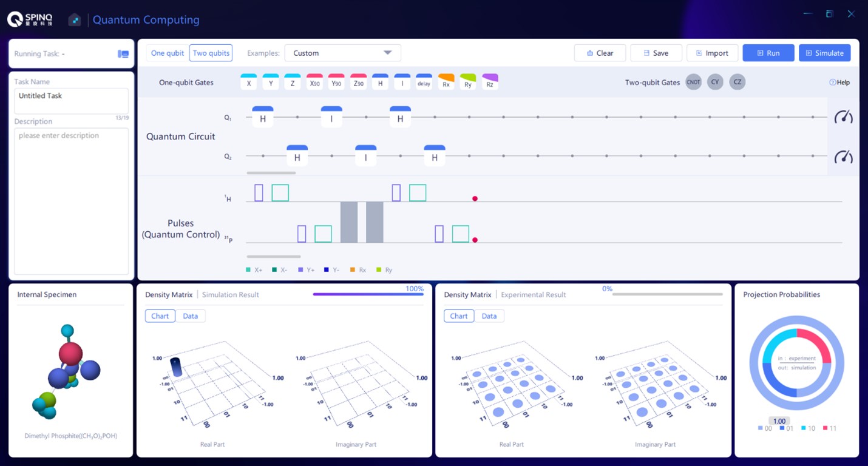Toggle the 00 legend in Projection Probabilities

(765, 428)
